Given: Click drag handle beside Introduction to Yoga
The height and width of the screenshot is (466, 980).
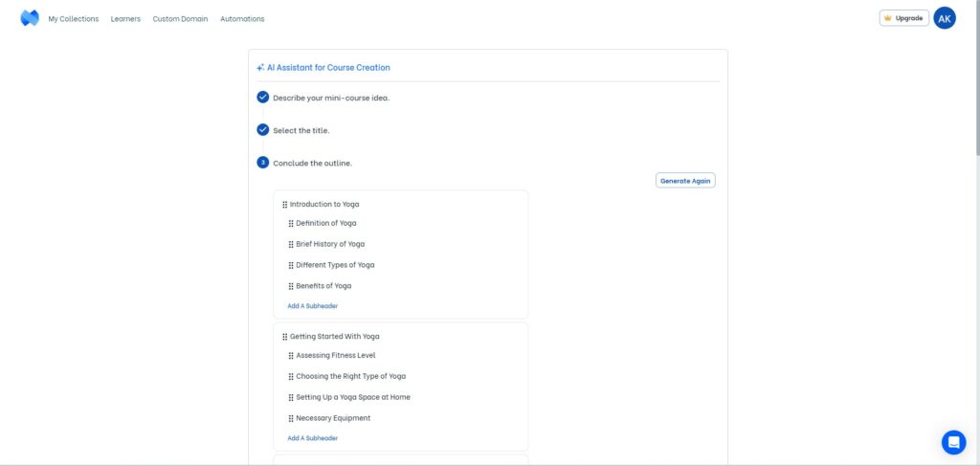Looking at the screenshot, I should click(285, 204).
